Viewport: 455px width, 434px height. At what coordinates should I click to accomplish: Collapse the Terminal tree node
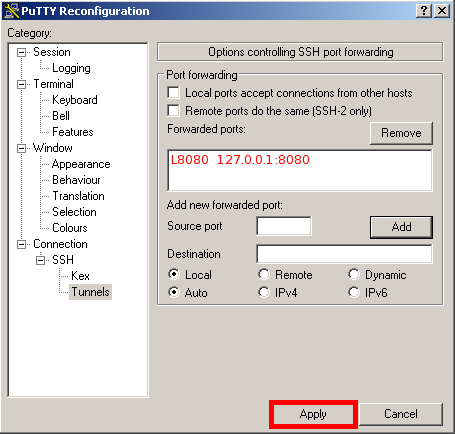21,84
